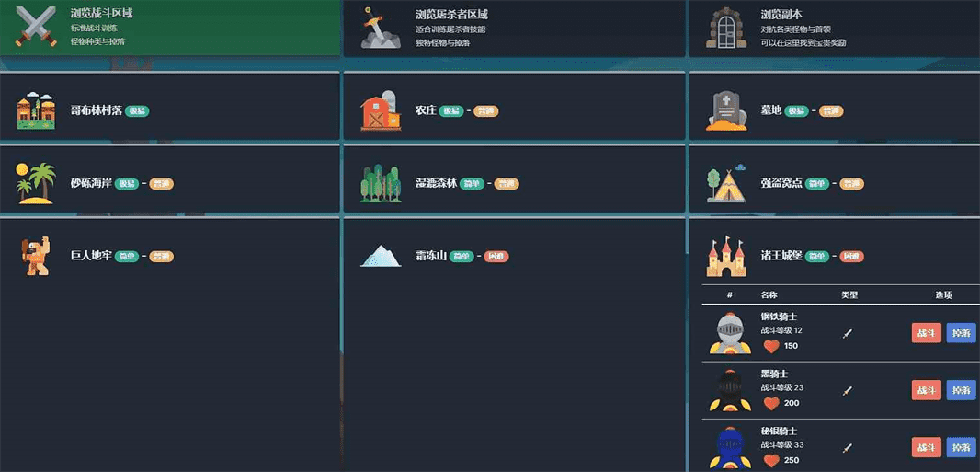Expand the 巨人地牢 area by its name

[x=91, y=257]
